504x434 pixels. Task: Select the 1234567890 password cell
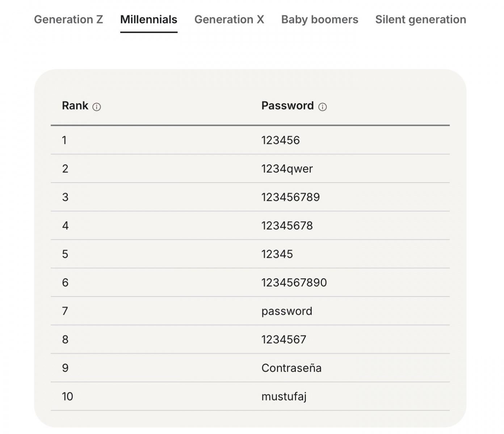tap(294, 282)
